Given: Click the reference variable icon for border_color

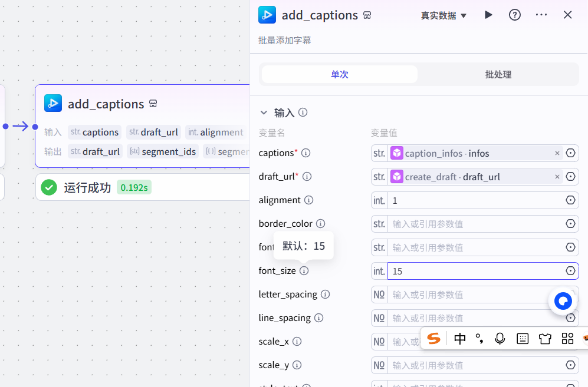Looking at the screenshot, I should click(x=570, y=224).
